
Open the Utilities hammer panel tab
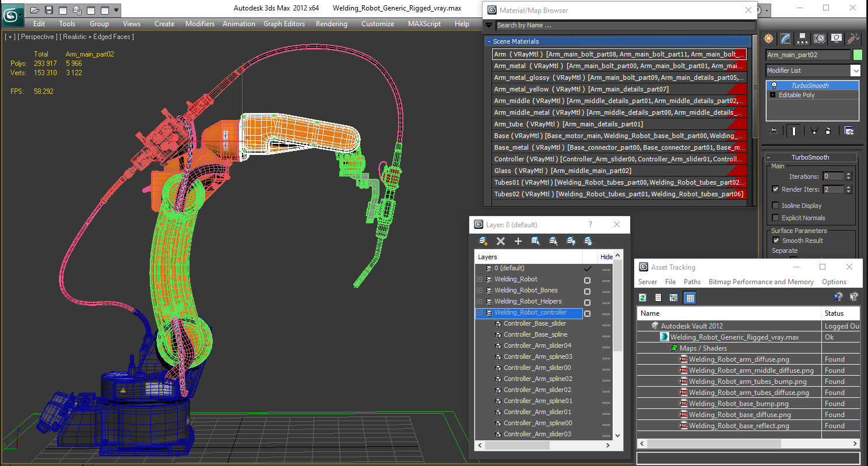pyautogui.click(x=853, y=38)
